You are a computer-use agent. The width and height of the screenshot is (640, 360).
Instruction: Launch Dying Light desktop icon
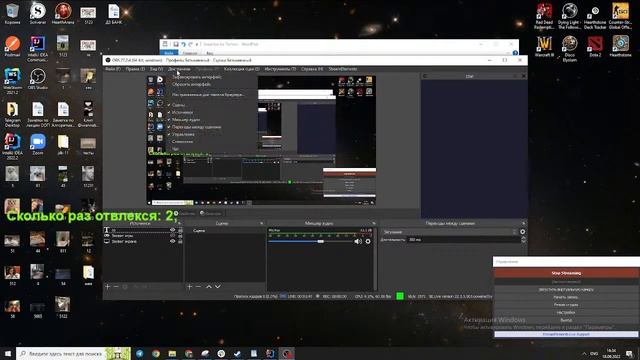[569, 16]
